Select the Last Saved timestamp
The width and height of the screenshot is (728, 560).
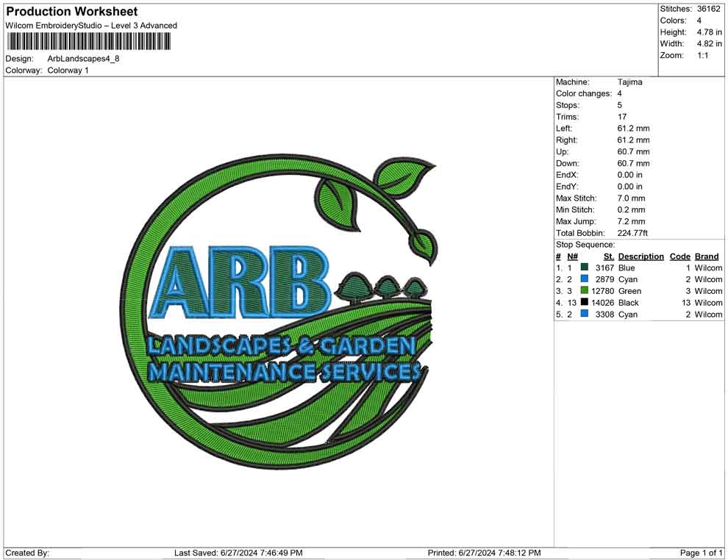(x=238, y=553)
